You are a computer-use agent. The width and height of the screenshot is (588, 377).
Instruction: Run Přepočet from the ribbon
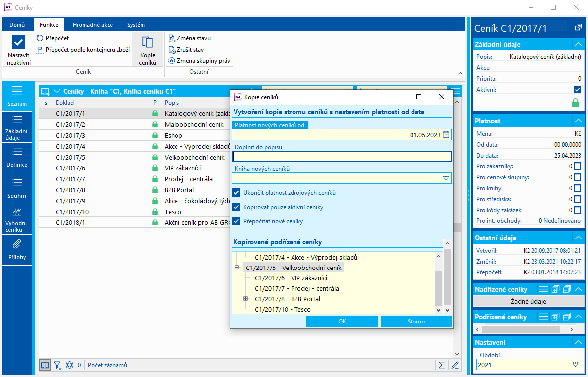point(53,38)
